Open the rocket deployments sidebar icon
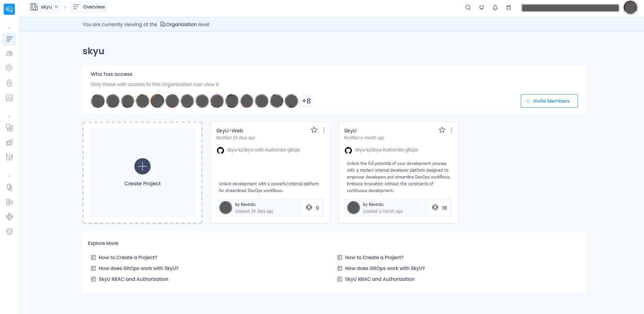This screenshot has width=644, height=314. pyautogui.click(x=9, y=143)
